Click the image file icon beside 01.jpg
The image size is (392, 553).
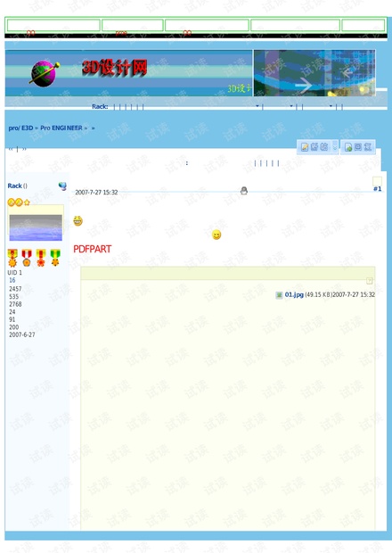(279, 295)
